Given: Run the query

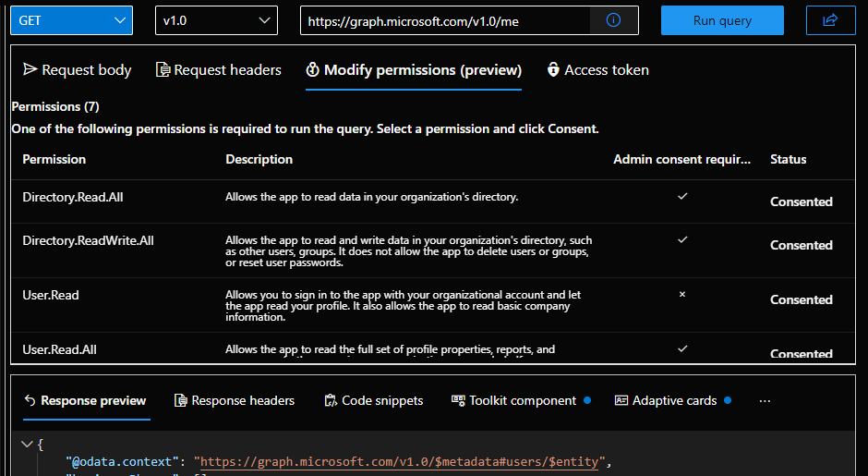Looking at the screenshot, I should tap(722, 20).
